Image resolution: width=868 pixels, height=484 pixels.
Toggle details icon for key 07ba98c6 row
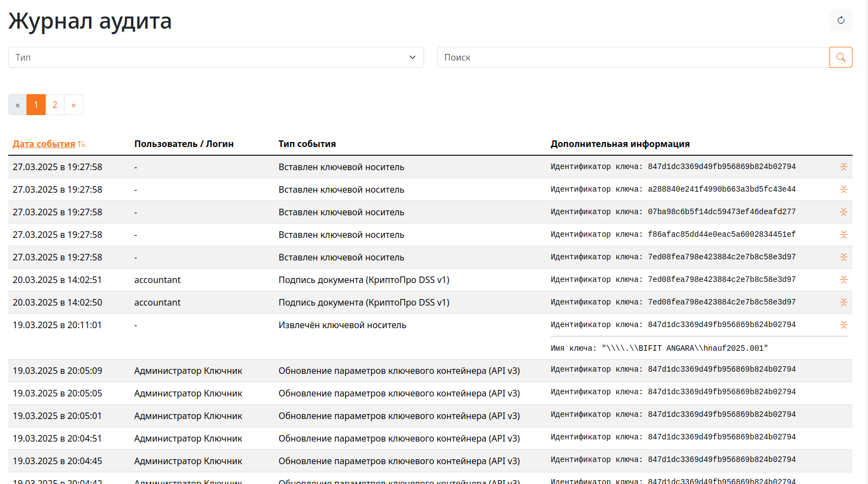(843, 212)
